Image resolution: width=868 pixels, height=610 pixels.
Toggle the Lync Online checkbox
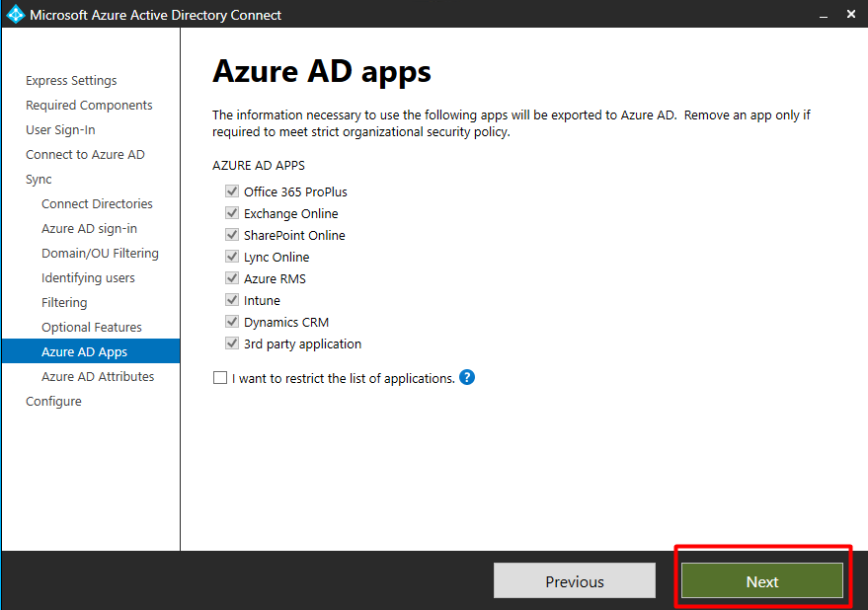tap(232, 257)
